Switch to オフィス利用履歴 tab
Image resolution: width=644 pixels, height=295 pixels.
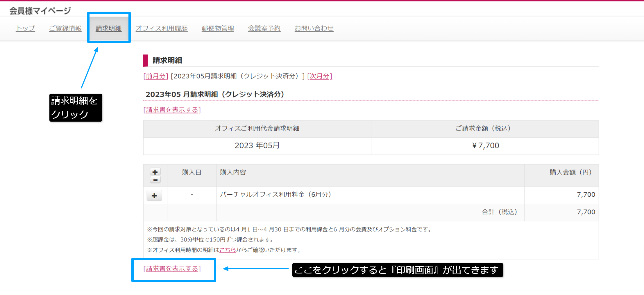162,28
